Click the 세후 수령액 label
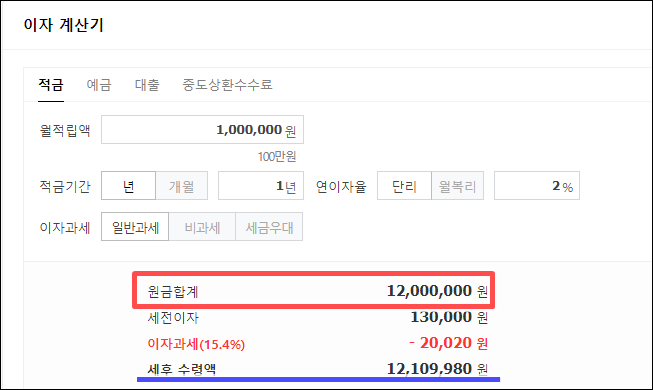 point(182,370)
